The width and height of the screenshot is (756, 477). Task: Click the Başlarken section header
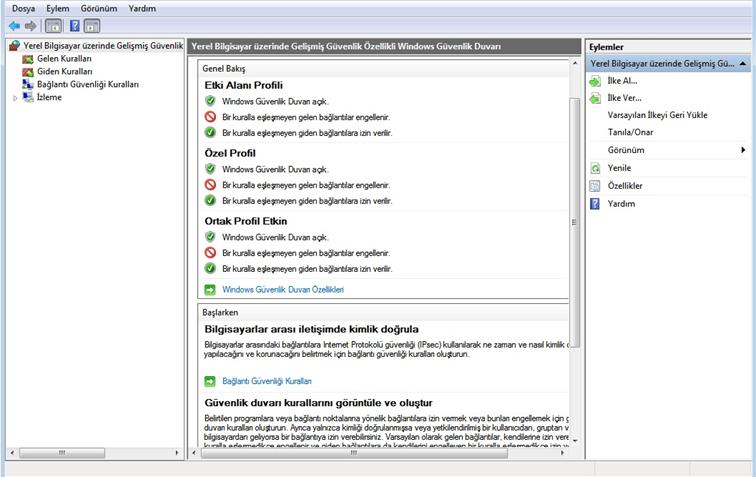pyautogui.click(x=220, y=313)
